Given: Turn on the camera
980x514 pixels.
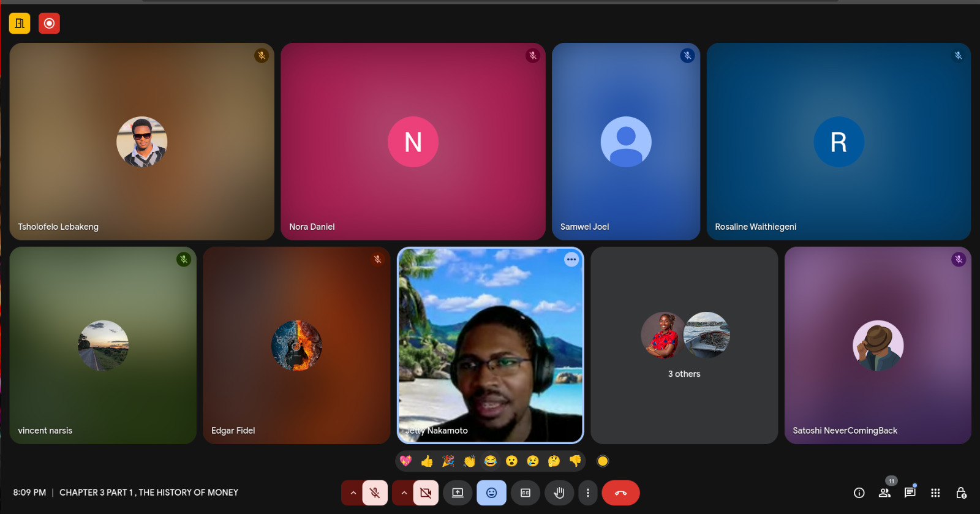Looking at the screenshot, I should tap(426, 493).
